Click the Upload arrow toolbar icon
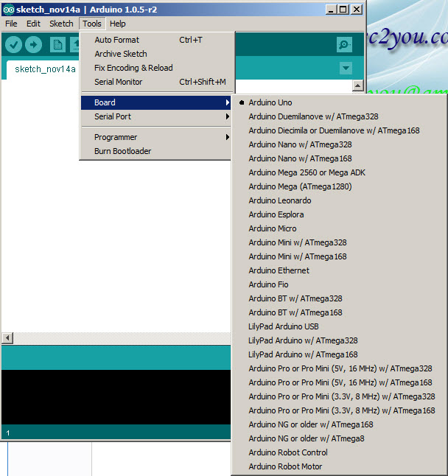Image resolution: width=448 pixels, height=476 pixels. point(33,45)
